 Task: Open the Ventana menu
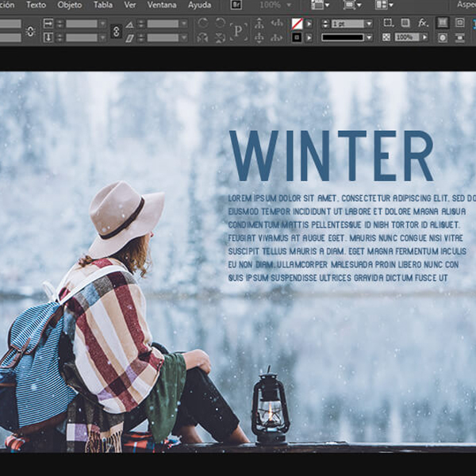point(162,5)
